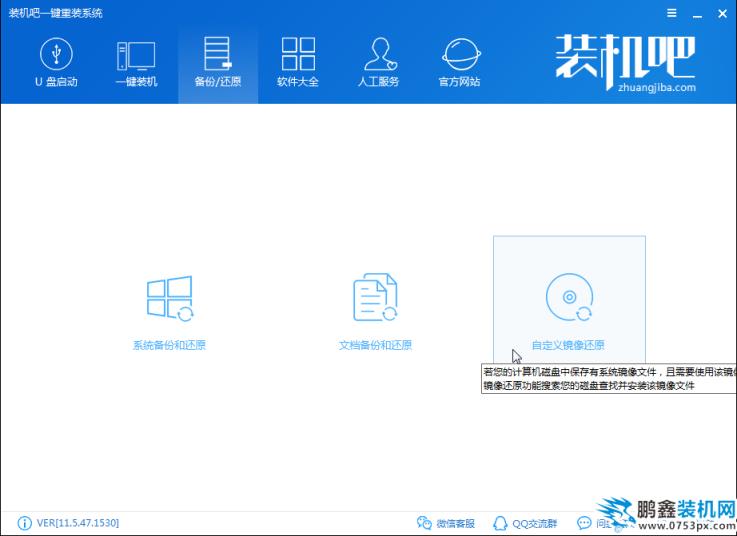Click the info icon beside version number
737x536 pixels.
tap(24, 523)
